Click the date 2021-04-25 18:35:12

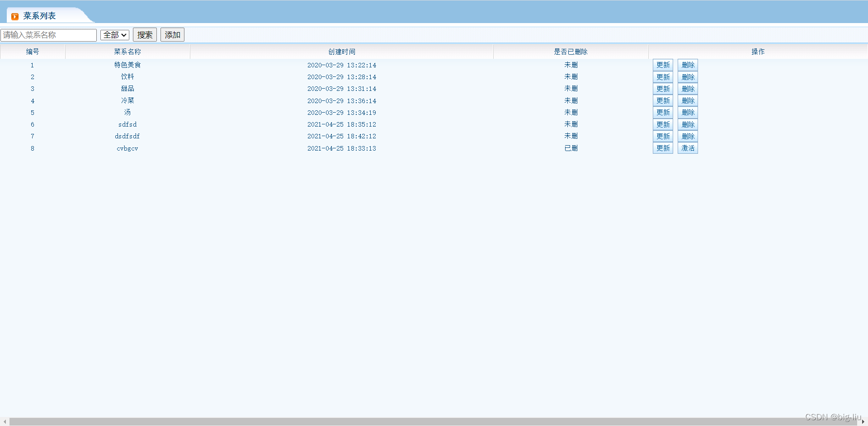tap(342, 124)
